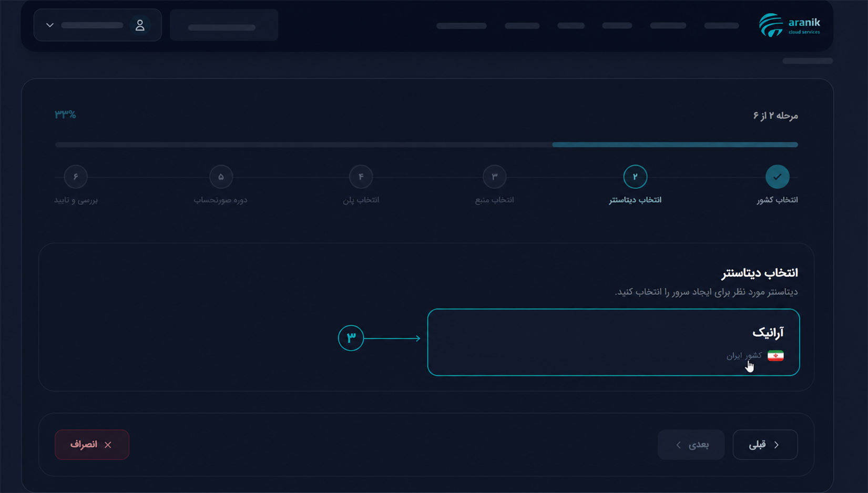
Task: Click the انصراف cancel button
Action: pyautogui.click(x=92, y=445)
